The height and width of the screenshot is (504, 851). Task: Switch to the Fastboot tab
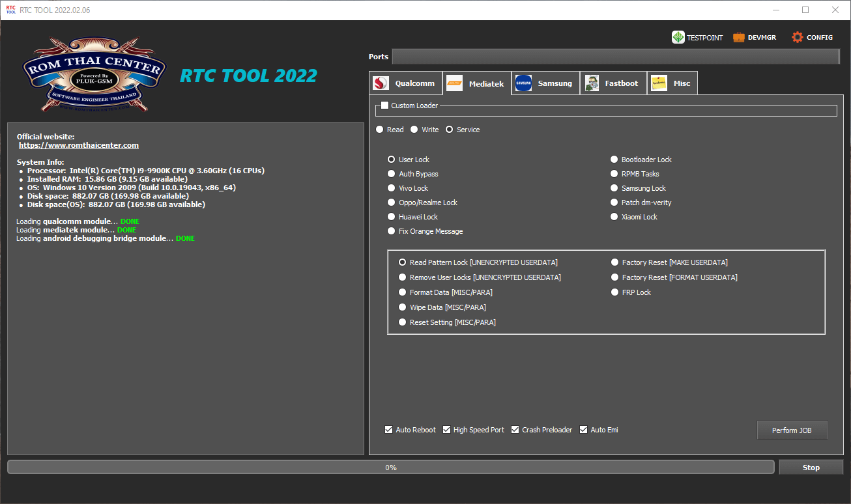613,83
